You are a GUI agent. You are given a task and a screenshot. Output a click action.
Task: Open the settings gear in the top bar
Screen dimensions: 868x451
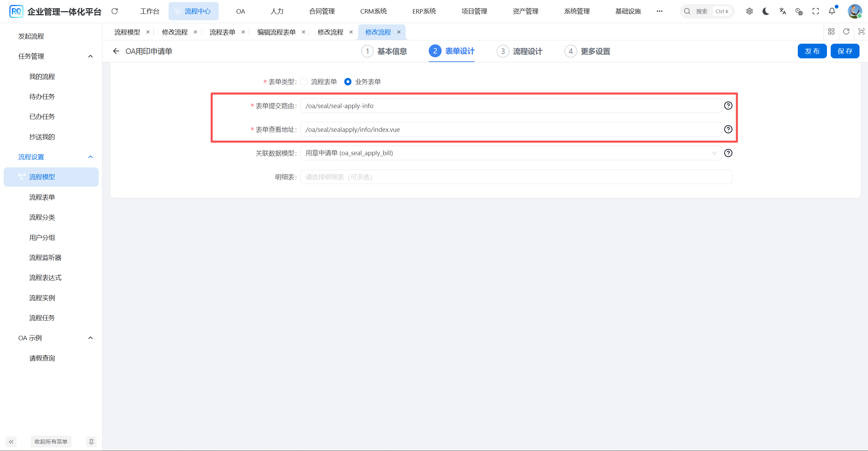point(749,11)
